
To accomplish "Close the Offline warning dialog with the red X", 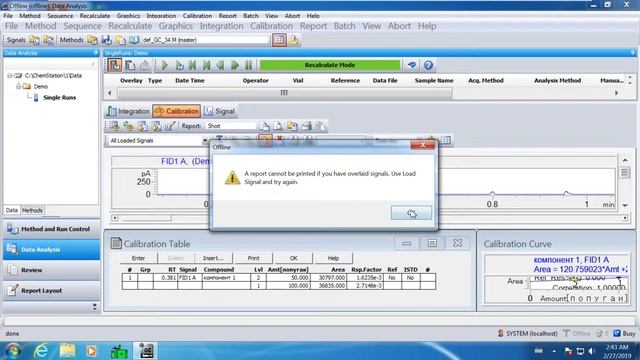I will click(x=423, y=144).
